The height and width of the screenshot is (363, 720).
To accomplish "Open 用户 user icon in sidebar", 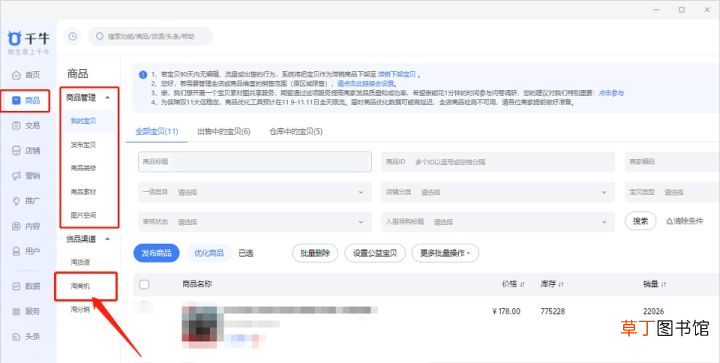I will 16,251.
